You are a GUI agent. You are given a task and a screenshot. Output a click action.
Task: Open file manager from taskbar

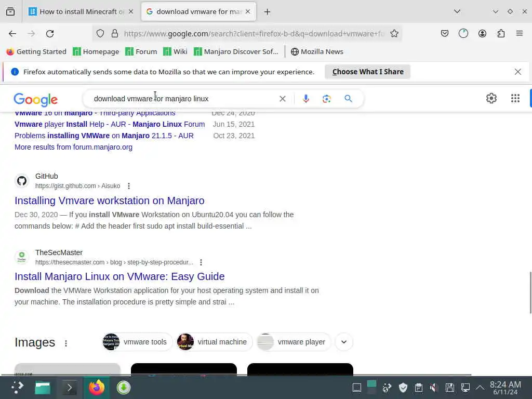tap(43, 388)
